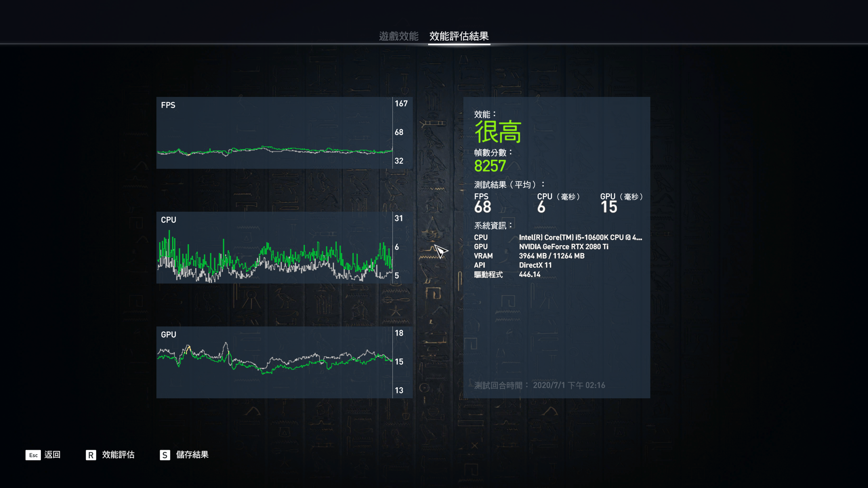
Task: Click the GPU milliseconds value 15
Action: click(609, 207)
